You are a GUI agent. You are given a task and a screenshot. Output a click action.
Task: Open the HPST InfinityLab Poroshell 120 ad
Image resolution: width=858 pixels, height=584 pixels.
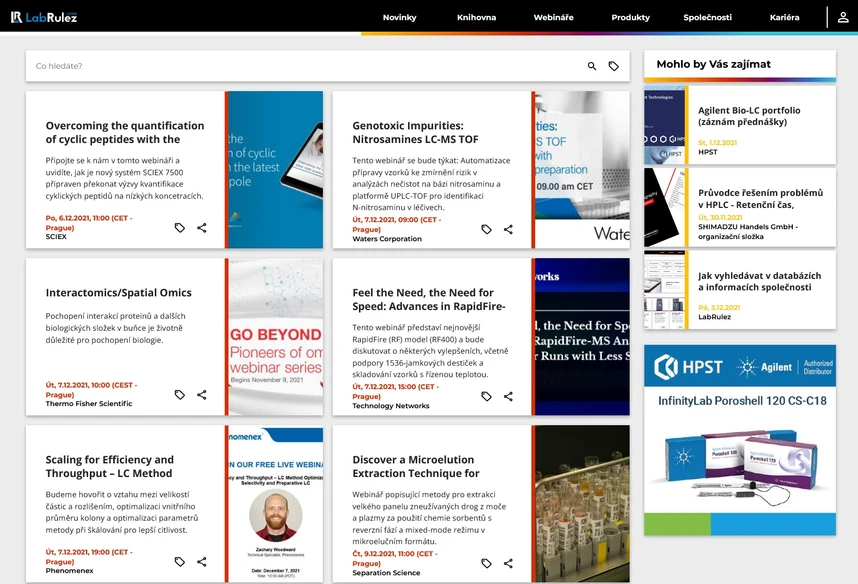point(740,440)
